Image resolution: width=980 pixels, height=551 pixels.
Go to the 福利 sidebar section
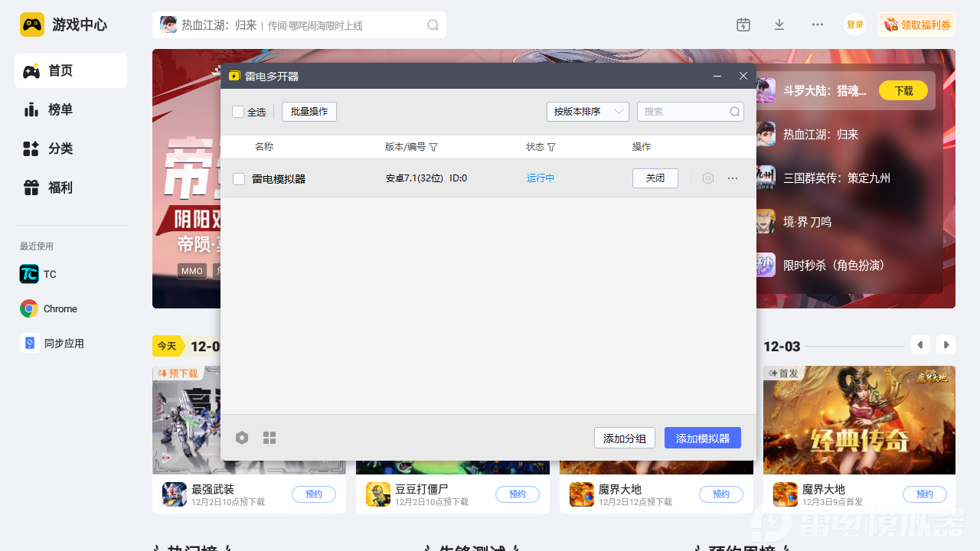pyautogui.click(x=70, y=187)
